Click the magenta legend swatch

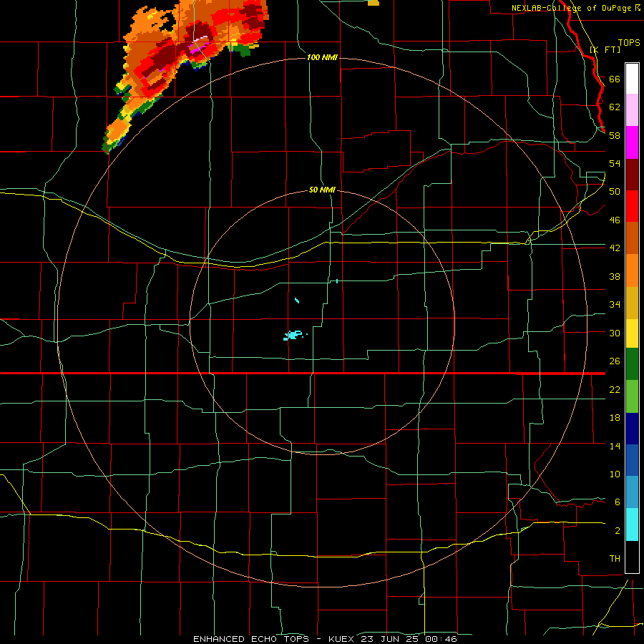tap(632, 142)
